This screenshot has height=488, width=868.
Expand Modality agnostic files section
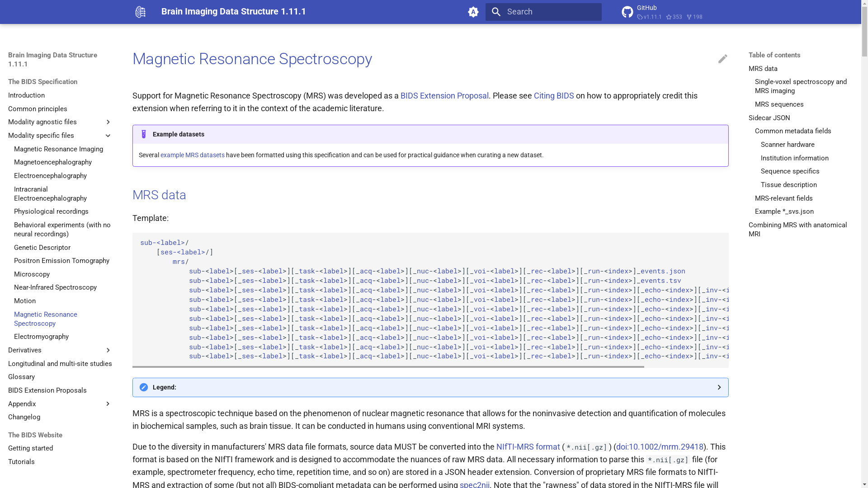coord(108,122)
